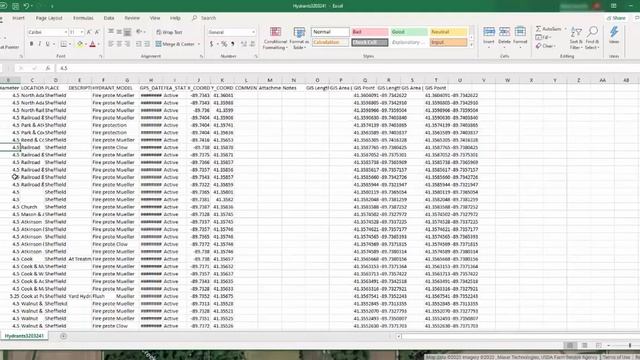Open the Page Layout ribbon tab
This screenshot has width=640, height=360.
point(49,18)
